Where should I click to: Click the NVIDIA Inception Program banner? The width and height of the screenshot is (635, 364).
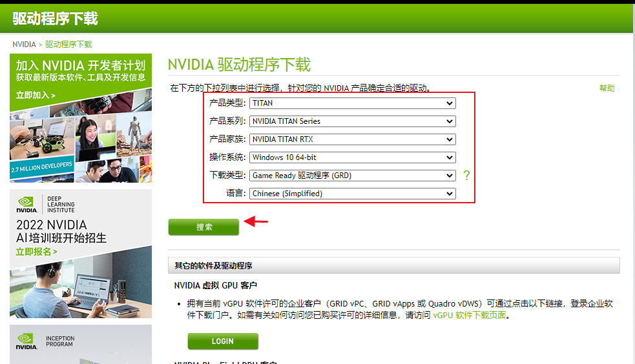(81, 344)
